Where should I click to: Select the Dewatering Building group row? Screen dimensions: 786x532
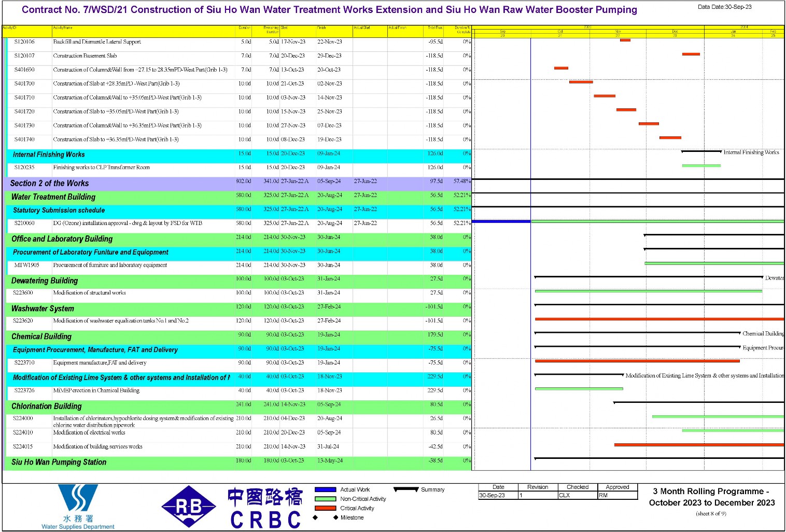[x=240, y=281]
